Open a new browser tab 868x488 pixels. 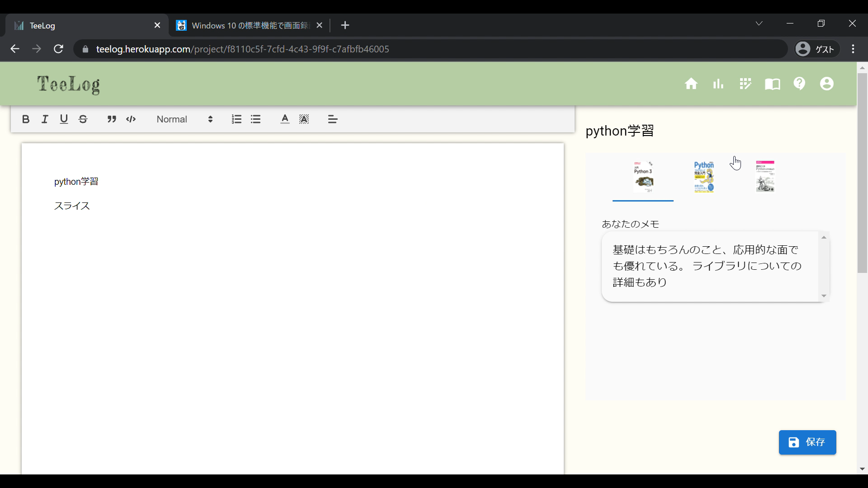point(345,25)
